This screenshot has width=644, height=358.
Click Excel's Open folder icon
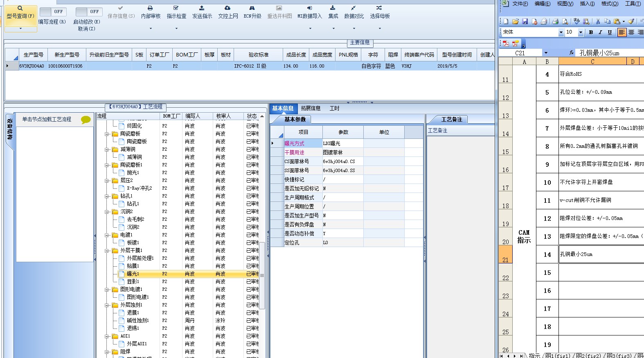pyautogui.click(x=516, y=21)
